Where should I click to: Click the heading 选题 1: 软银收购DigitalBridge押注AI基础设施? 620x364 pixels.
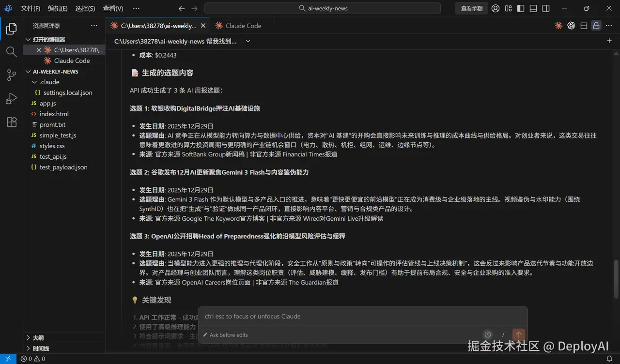point(195,108)
